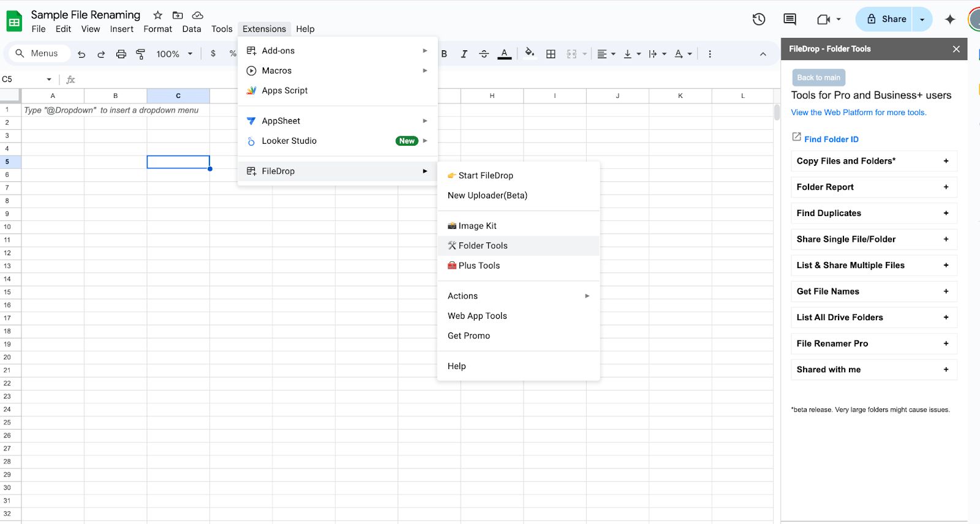The width and height of the screenshot is (980, 524).
Task: Open the text color picker
Action: [x=504, y=54]
